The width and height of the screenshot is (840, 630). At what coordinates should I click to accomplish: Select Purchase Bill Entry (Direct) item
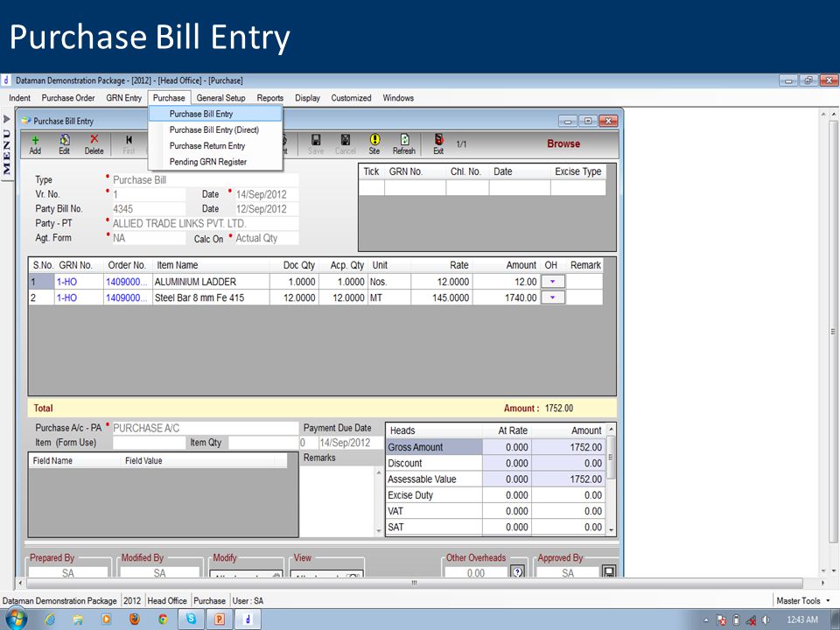click(x=215, y=129)
